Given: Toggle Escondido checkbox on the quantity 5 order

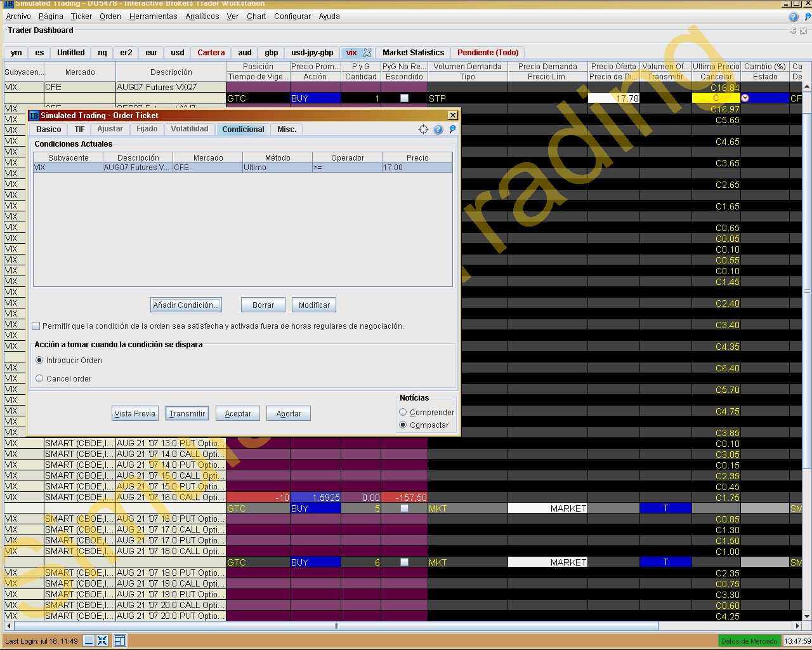Looking at the screenshot, I should point(404,508).
